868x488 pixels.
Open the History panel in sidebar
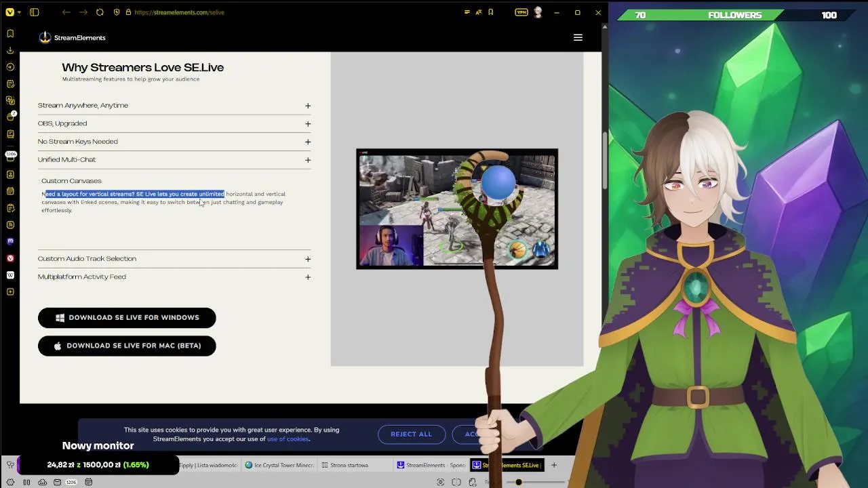(10, 67)
